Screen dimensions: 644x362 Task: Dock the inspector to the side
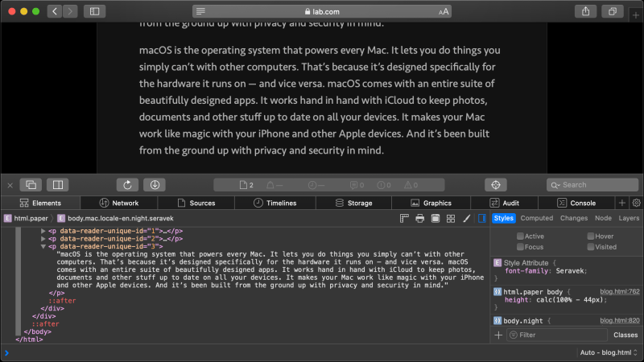coord(57,185)
